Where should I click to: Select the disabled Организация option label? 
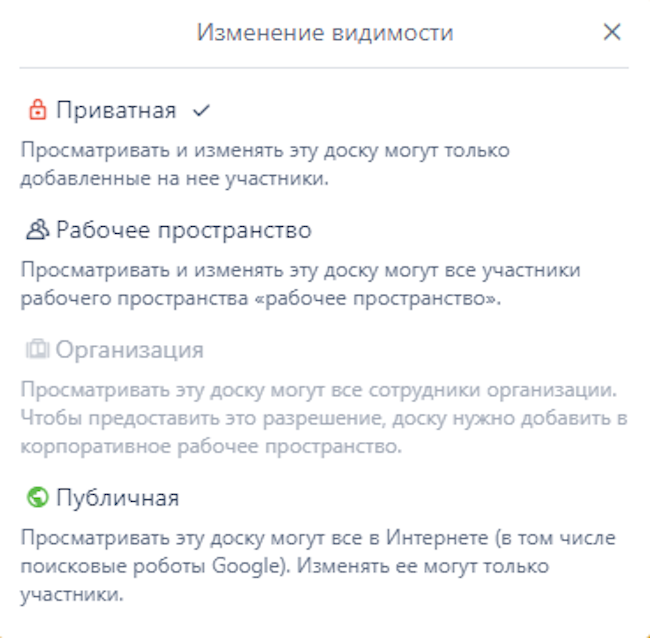(x=129, y=350)
